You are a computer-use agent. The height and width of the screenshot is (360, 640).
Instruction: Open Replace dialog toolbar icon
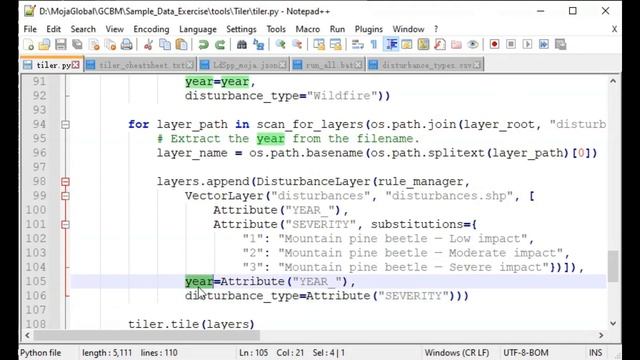258,44
